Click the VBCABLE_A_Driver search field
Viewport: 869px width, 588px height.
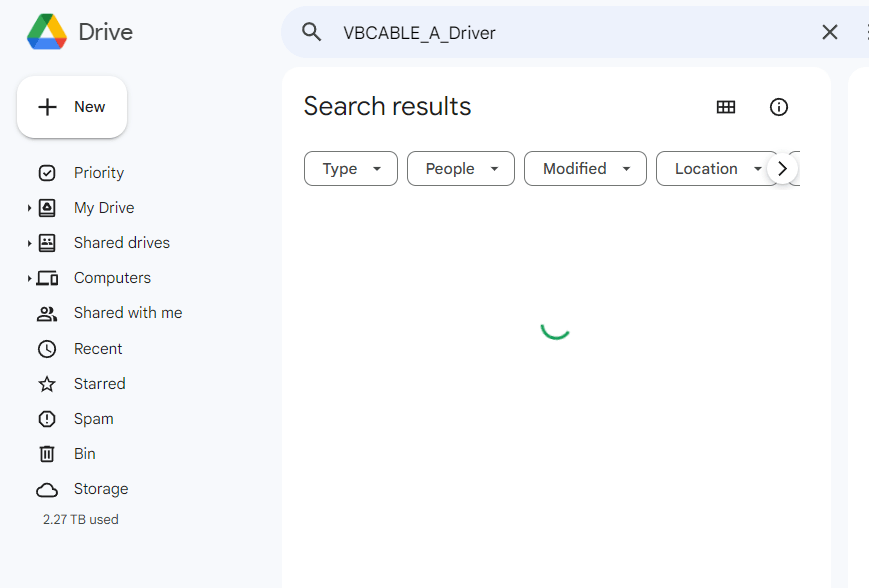pyautogui.click(x=419, y=33)
